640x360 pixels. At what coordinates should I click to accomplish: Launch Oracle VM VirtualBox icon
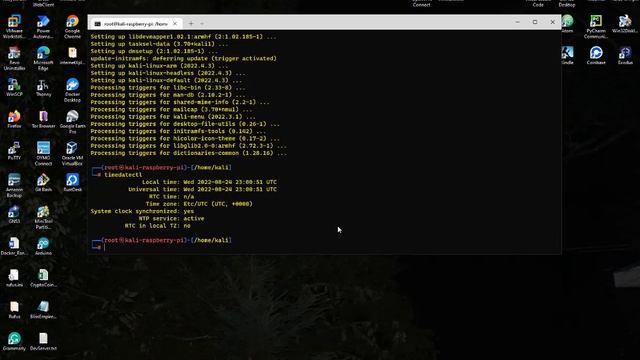tap(72, 154)
